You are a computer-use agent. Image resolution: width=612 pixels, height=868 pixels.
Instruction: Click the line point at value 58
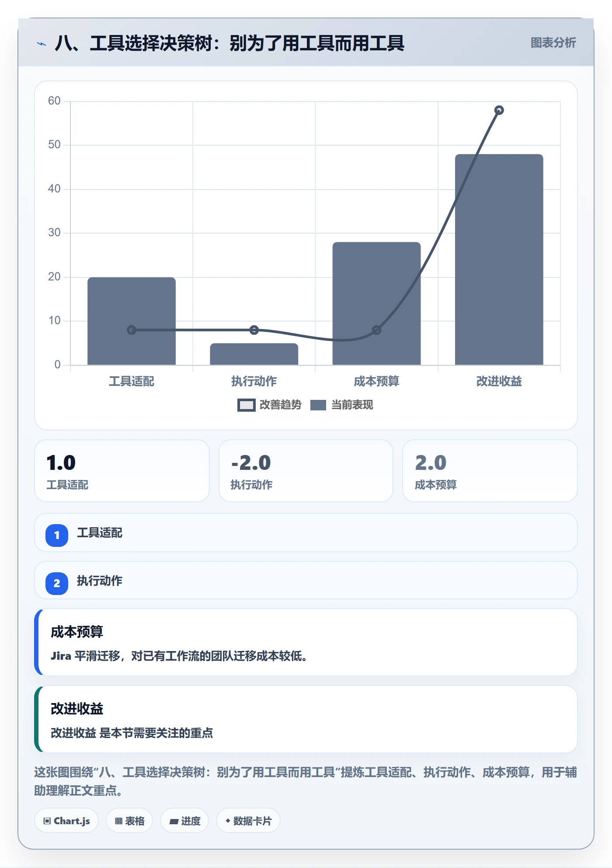click(499, 110)
